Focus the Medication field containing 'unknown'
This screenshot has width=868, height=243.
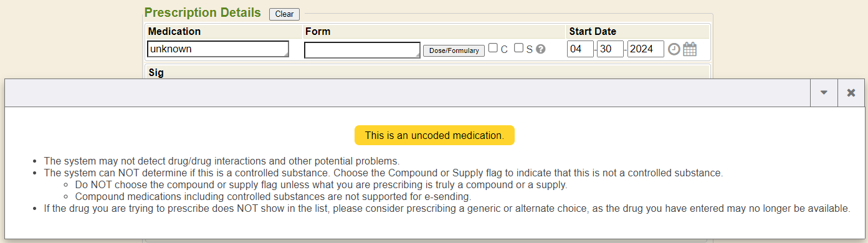coord(218,49)
